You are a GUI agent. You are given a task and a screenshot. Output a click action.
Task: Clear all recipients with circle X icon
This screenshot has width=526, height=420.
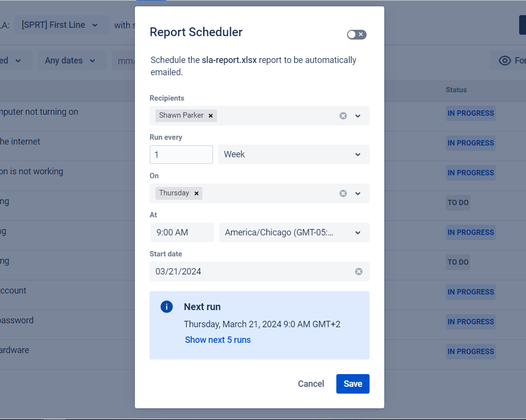pos(343,116)
